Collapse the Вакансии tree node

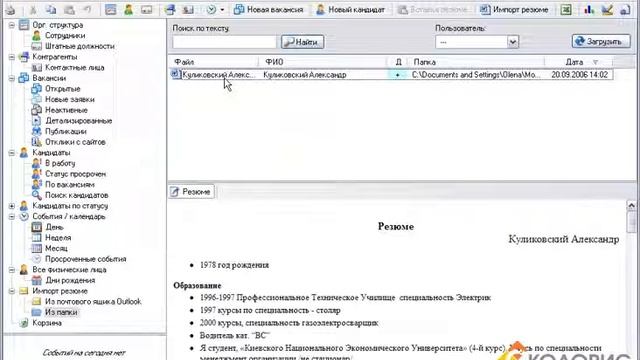coord(12,78)
